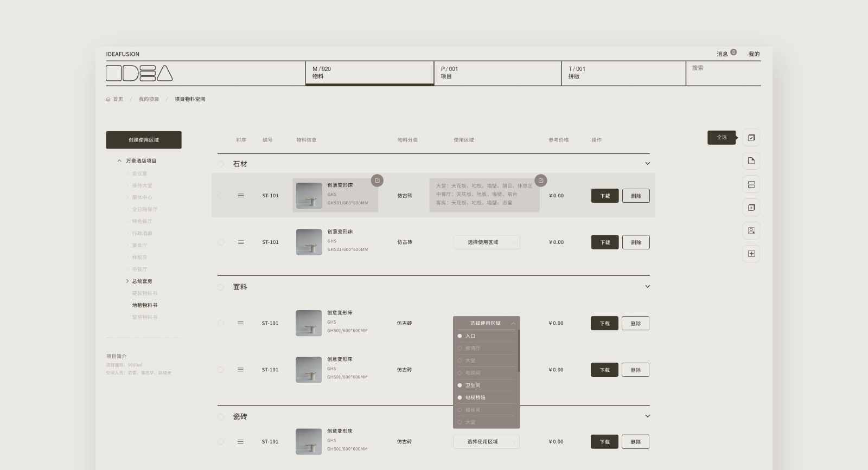The width and height of the screenshot is (868, 470).
Task: Collapse the 万豪酒店项目 tree node
Action: click(119, 161)
